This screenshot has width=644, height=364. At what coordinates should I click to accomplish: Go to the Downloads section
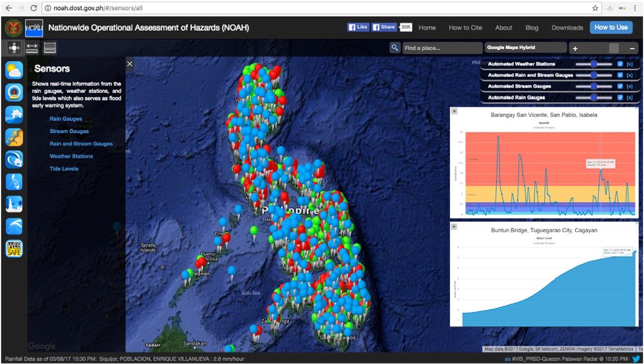pyautogui.click(x=567, y=27)
